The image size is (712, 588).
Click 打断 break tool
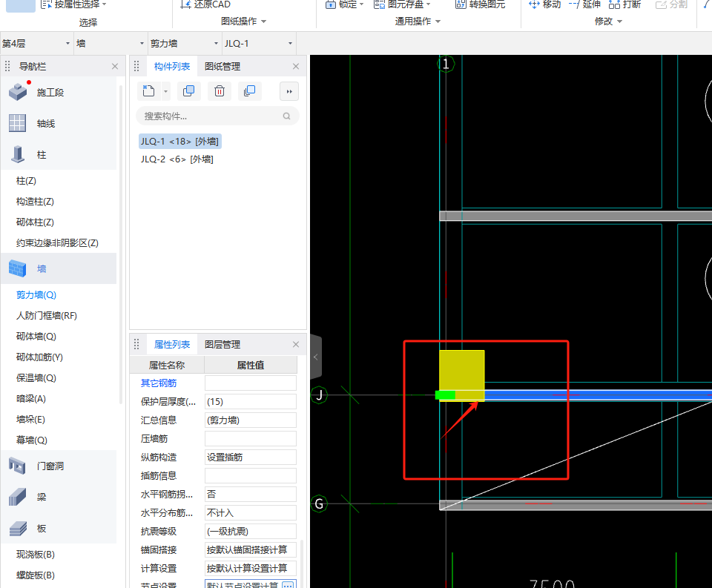624,4
